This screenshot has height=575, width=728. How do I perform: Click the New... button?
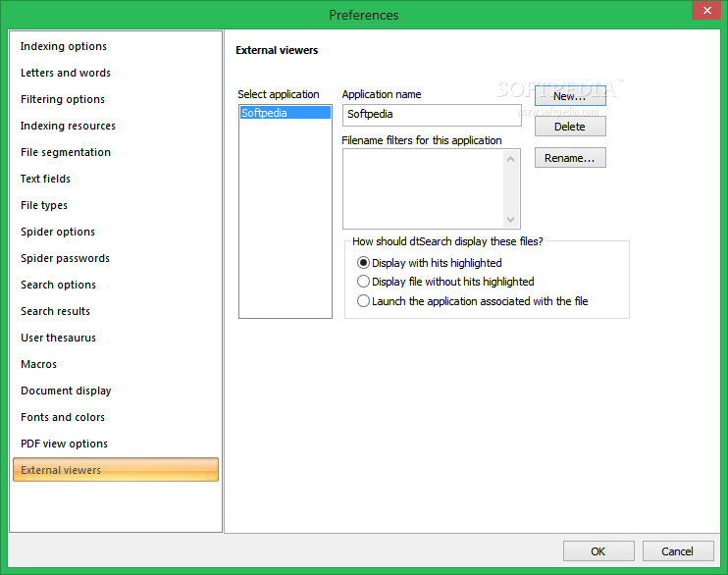(570, 96)
